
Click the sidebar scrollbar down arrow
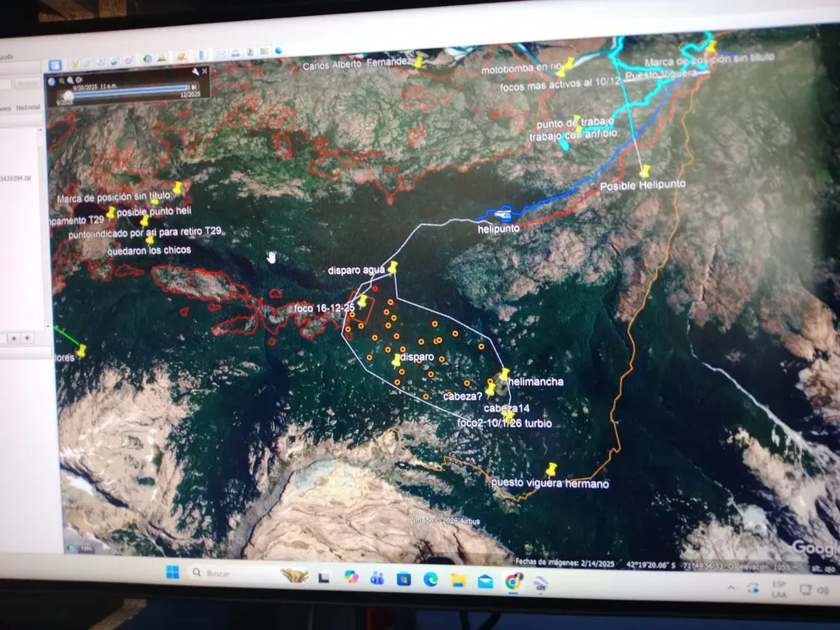(x=47, y=326)
